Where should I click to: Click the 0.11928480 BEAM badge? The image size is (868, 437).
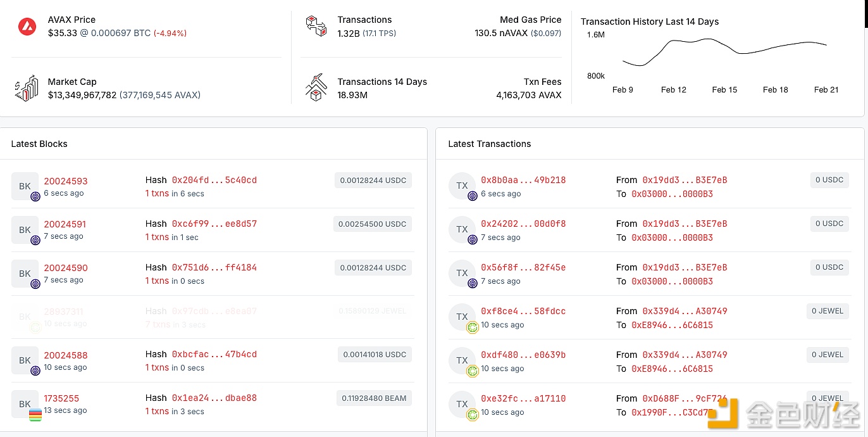pos(374,398)
